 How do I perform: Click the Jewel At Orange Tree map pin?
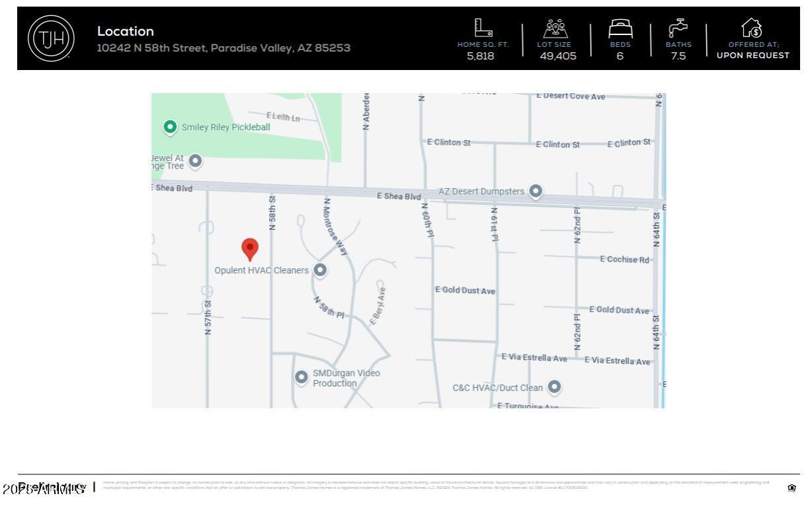click(195, 161)
